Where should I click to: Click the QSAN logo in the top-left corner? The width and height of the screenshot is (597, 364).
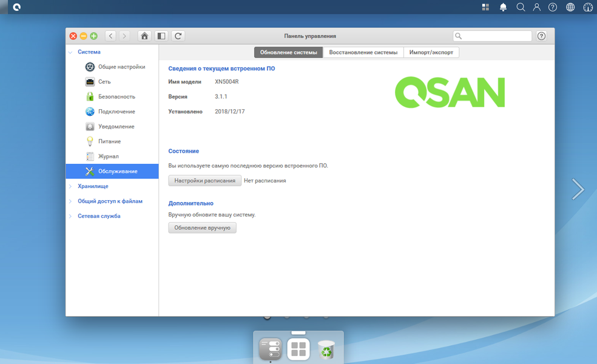16,7
